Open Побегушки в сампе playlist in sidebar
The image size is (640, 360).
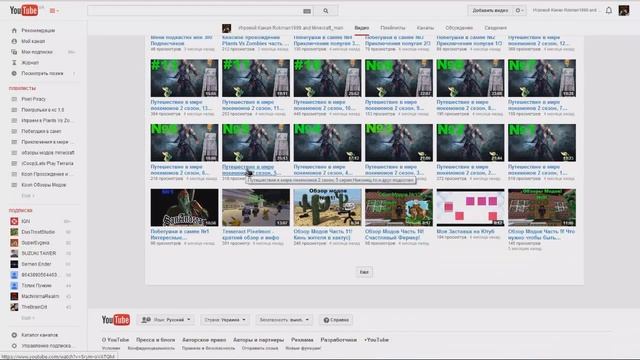coord(41,131)
